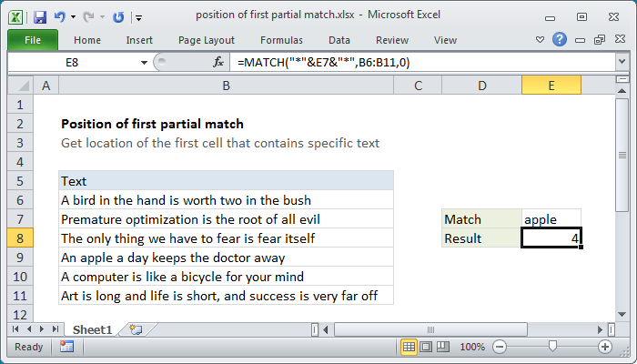Click the Repeat circular arrow icon
637x364 pixels.
(118, 17)
